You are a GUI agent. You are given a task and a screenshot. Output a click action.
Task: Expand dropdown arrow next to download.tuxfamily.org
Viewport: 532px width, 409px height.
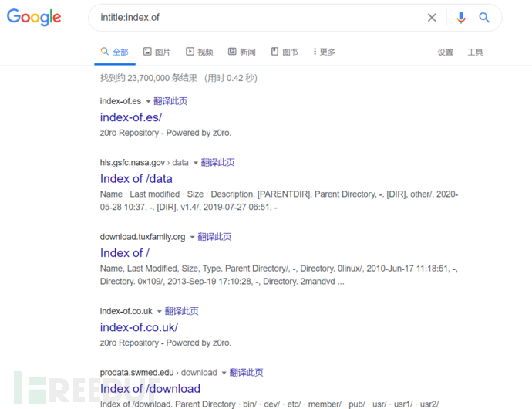pos(192,237)
